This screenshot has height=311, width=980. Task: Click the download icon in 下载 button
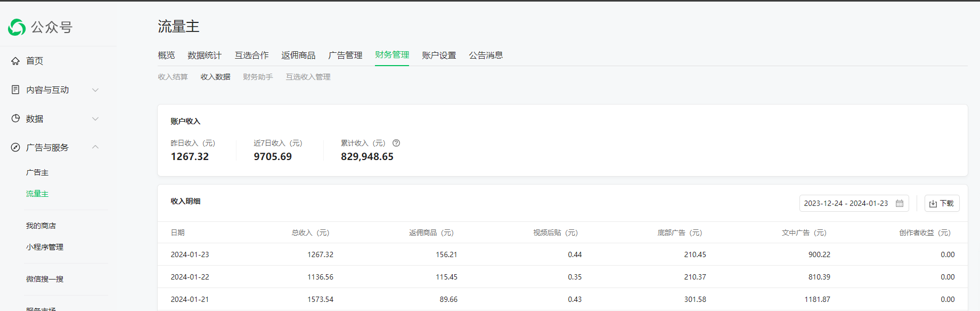[x=933, y=204]
